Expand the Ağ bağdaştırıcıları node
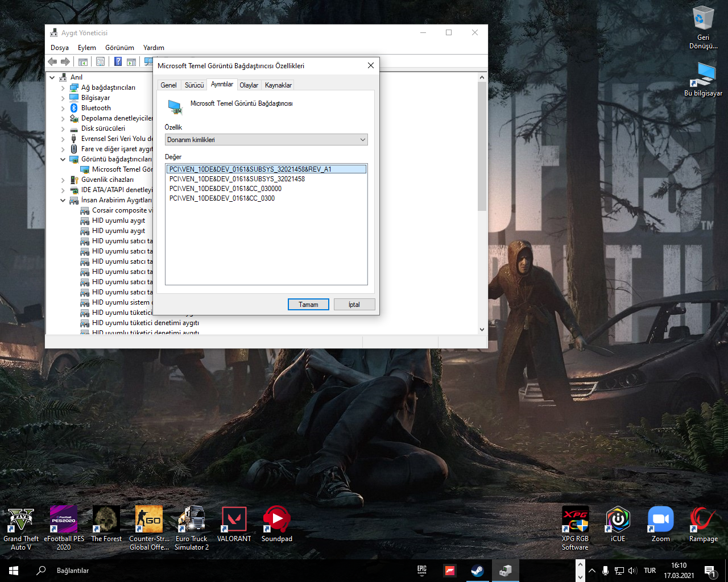 pos(63,88)
